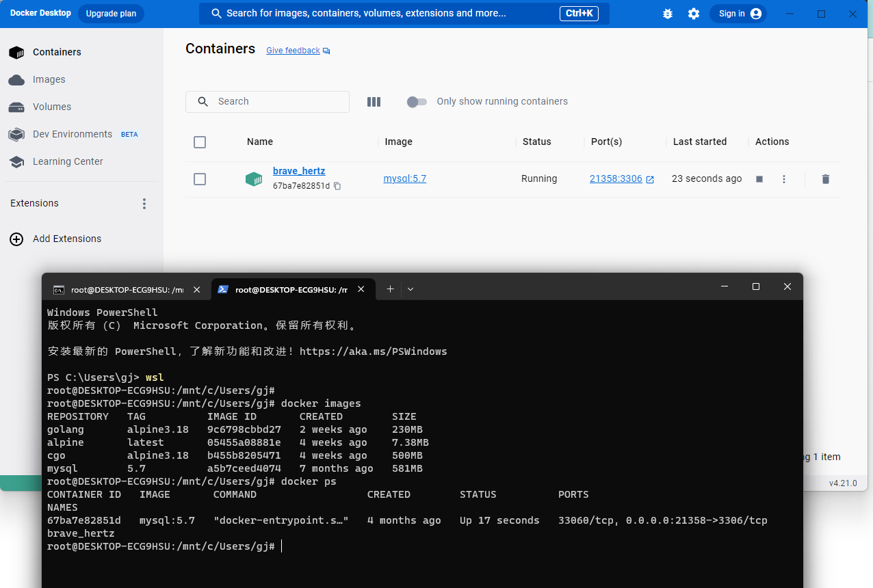This screenshot has width=873, height=588.
Task: Sort containers by Name column
Action: point(260,142)
